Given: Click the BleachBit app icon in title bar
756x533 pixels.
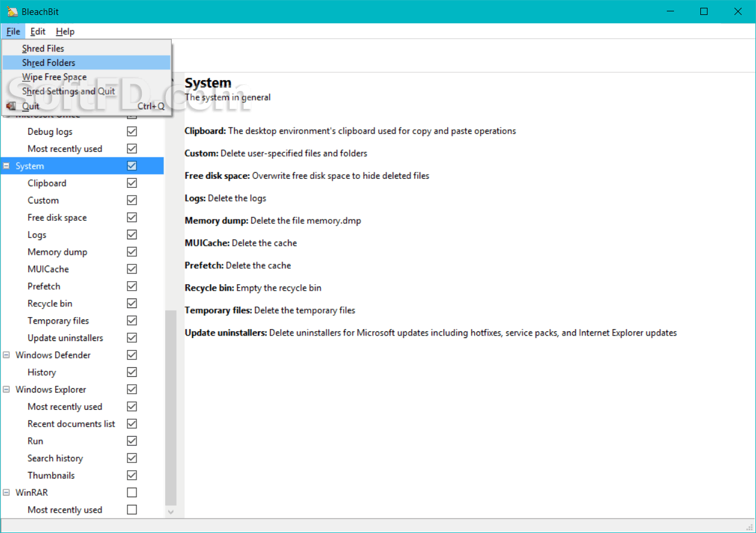Looking at the screenshot, I should (x=11, y=11).
